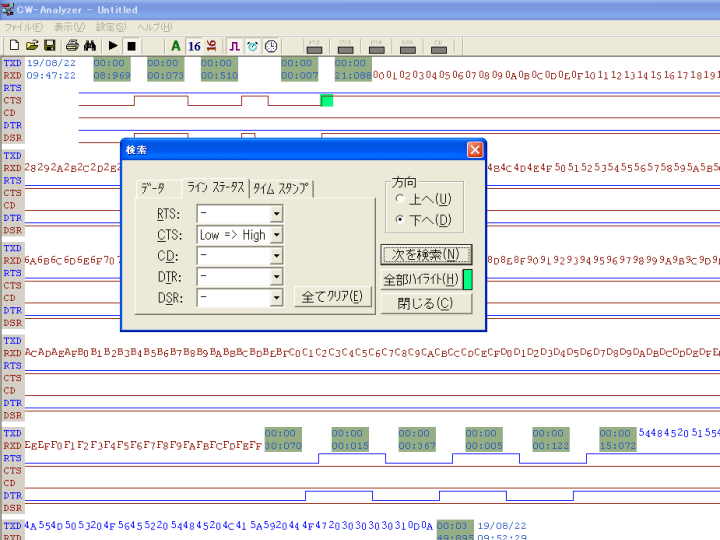
Task: Click the 09:52:29 end time text
Action: point(502,537)
